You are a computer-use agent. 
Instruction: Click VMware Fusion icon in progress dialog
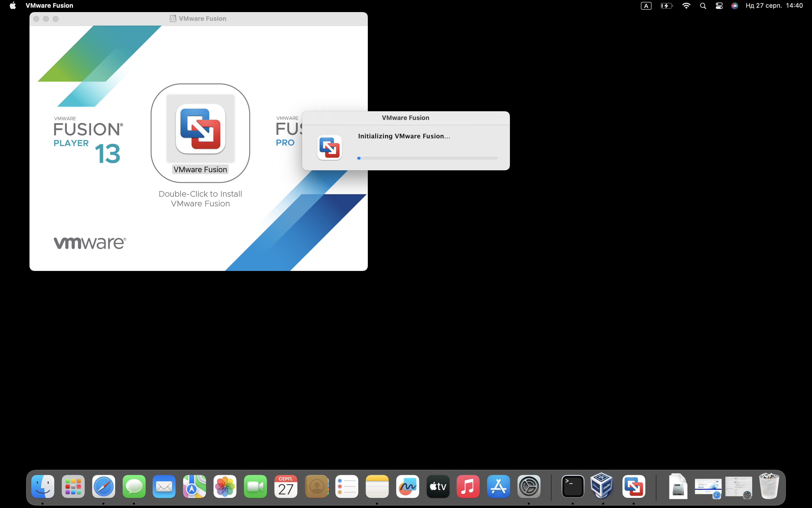tap(329, 148)
